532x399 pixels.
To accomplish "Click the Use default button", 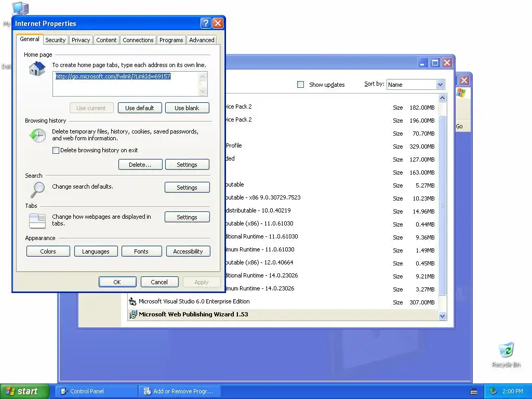I will [x=140, y=108].
